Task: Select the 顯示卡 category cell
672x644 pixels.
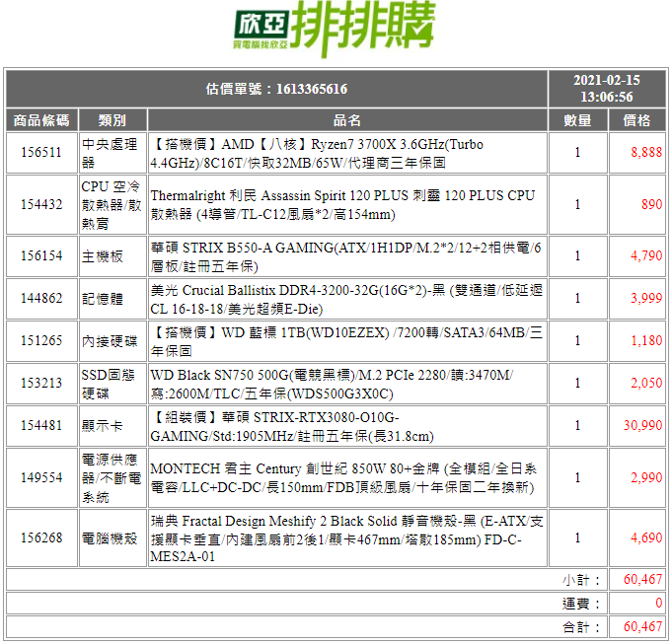Action: [x=112, y=426]
